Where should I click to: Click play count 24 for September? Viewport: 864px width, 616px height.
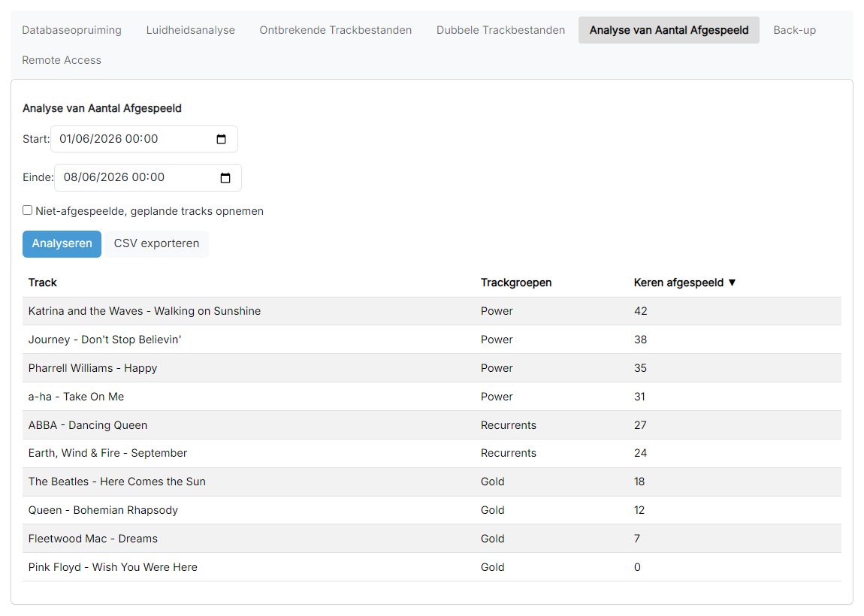click(640, 453)
